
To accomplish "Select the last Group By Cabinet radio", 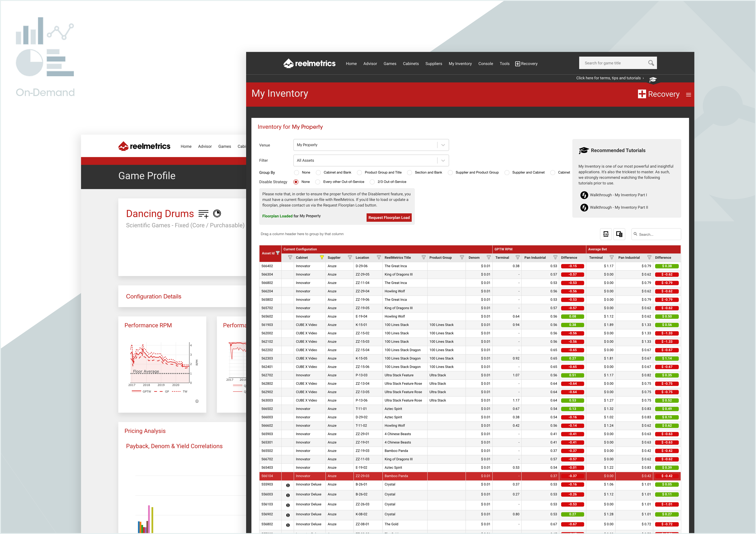I will 553,172.
